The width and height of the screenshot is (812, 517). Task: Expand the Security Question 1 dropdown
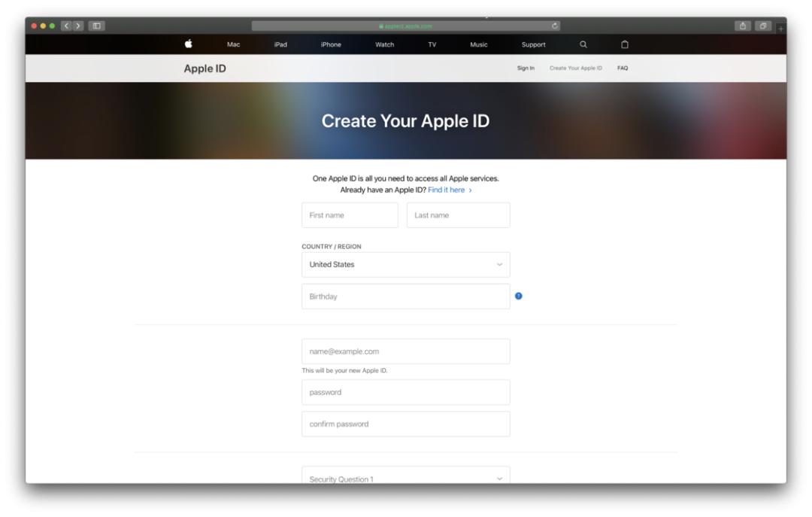405,476
